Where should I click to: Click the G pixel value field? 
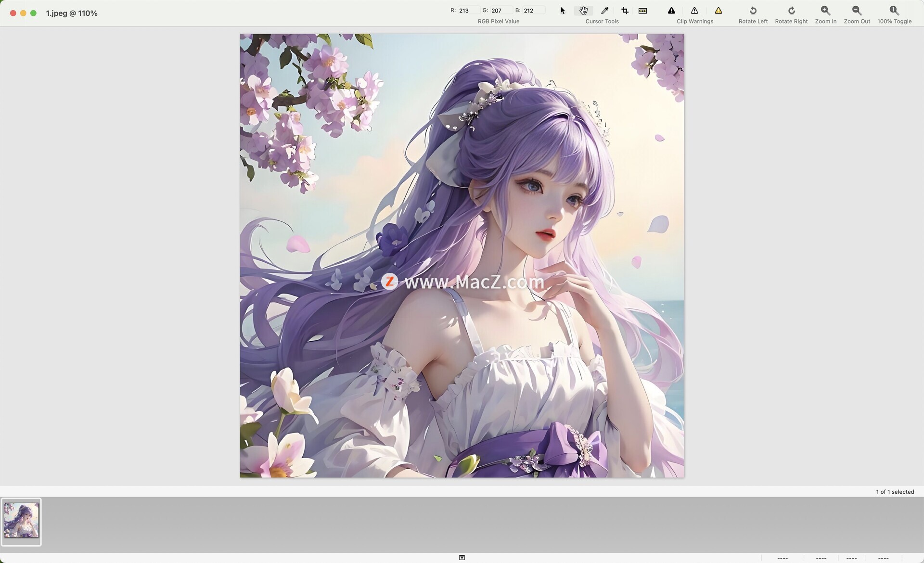(501, 11)
